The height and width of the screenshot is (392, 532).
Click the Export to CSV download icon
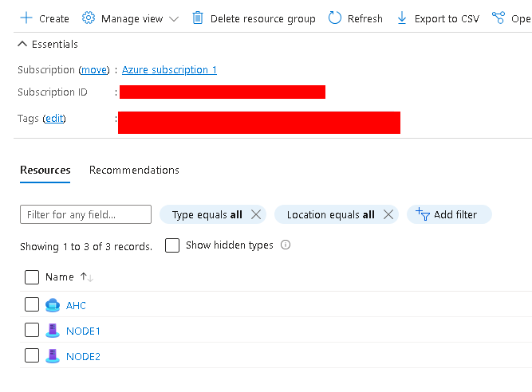point(401,18)
